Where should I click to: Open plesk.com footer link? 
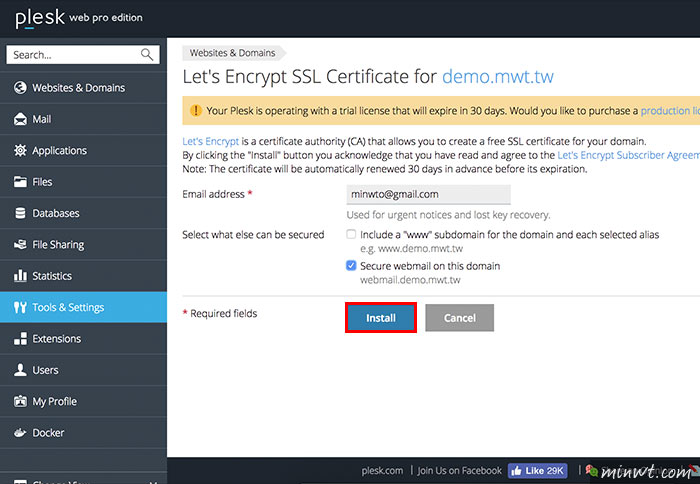click(382, 471)
